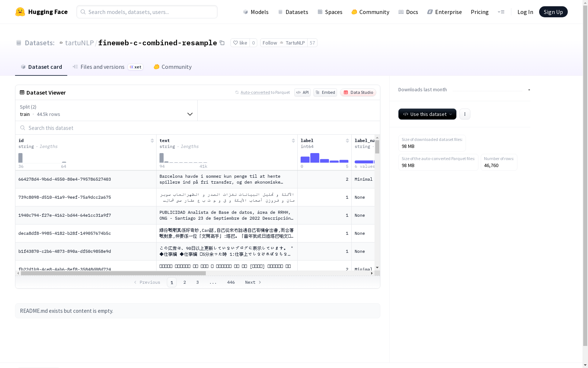
Task: Click the Sign Up button
Action: [553, 12]
